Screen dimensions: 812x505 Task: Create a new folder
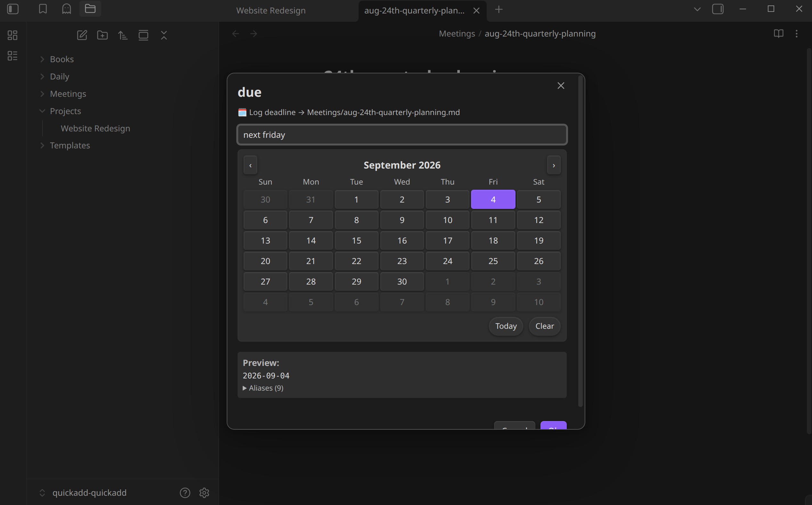coord(102,35)
